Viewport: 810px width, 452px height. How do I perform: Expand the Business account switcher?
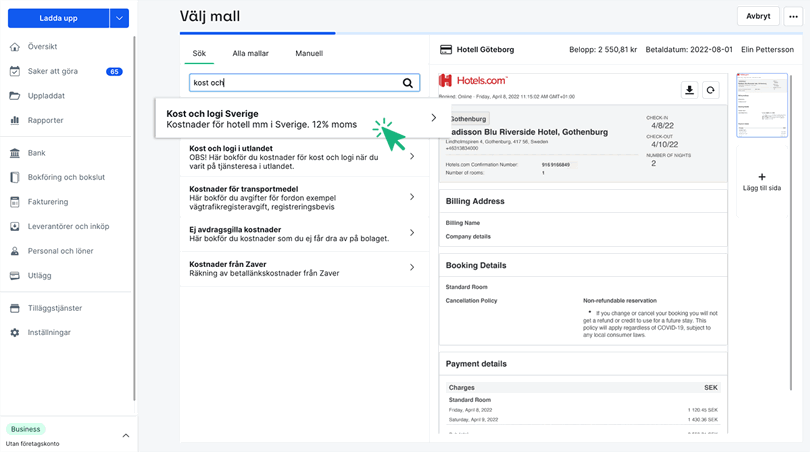(126, 435)
